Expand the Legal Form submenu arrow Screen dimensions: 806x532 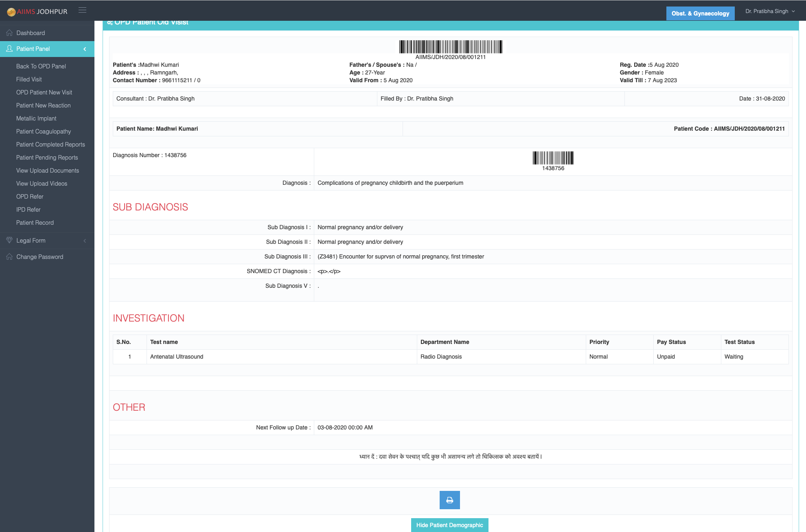pyautogui.click(x=85, y=241)
